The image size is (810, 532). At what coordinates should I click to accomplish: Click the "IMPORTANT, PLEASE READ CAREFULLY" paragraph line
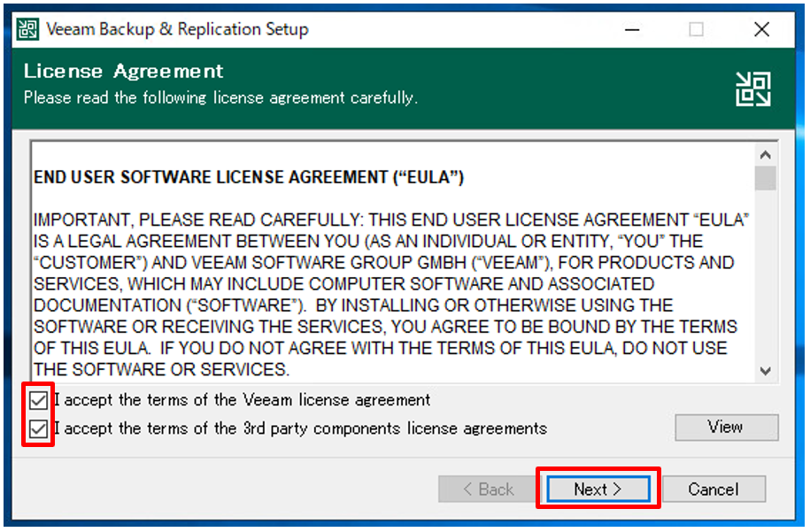tap(391, 220)
